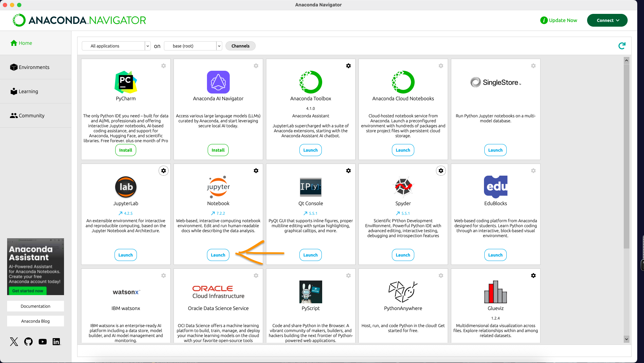Open gear menu on PyScript card
Image resolution: width=644 pixels, height=363 pixels.
pos(348,276)
